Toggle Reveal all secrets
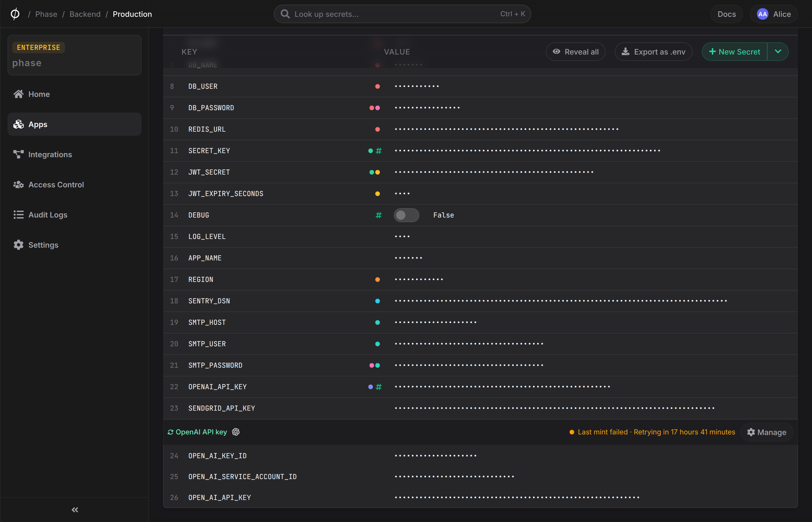This screenshot has width=812, height=522. pyautogui.click(x=575, y=52)
